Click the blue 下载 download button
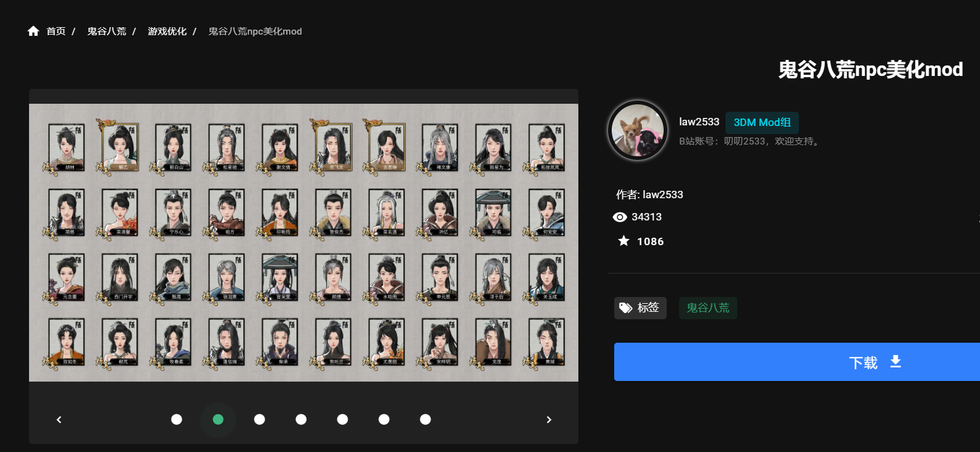The image size is (980, 452). pyautogui.click(x=797, y=362)
